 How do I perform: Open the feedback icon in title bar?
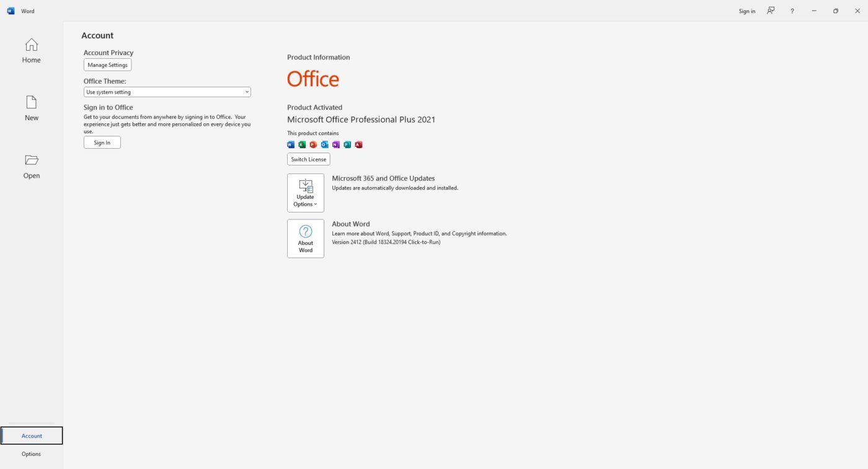click(771, 11)
